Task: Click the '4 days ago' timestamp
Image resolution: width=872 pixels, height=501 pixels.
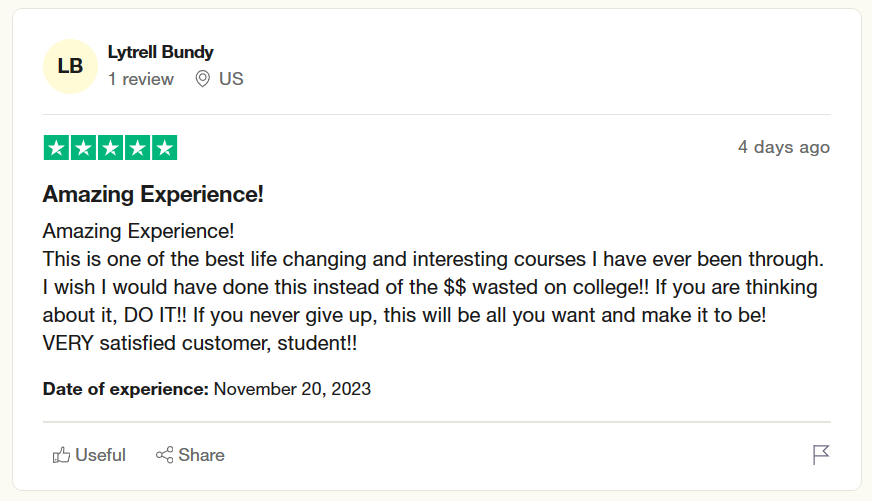Action: [x=783, y=147]
